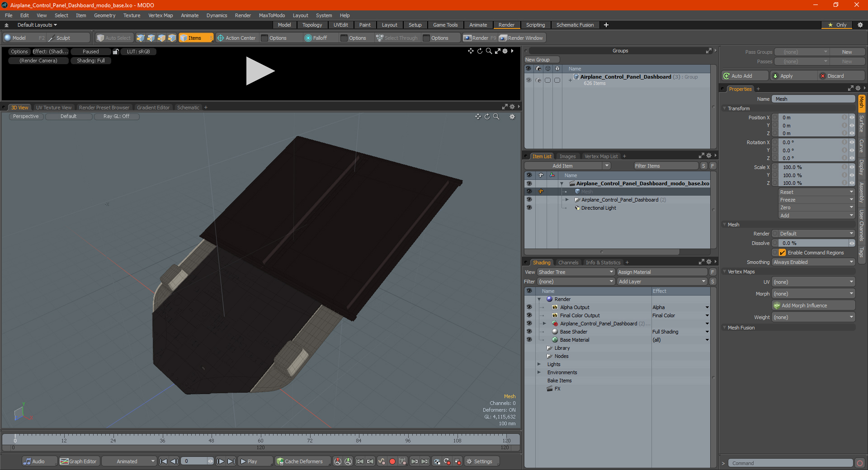Expand the Airplane_Control_Panel_Dashboard item in Item List
The width and height of the screenshot is (868, 470).
pyautogui.click(x=567, y=200)
